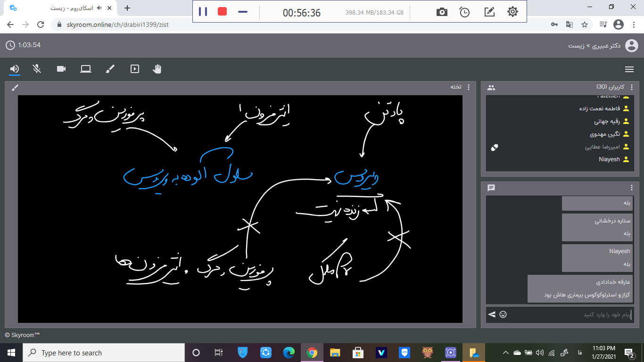Open the media playback icon in toolbar

[x=135, y=69]
